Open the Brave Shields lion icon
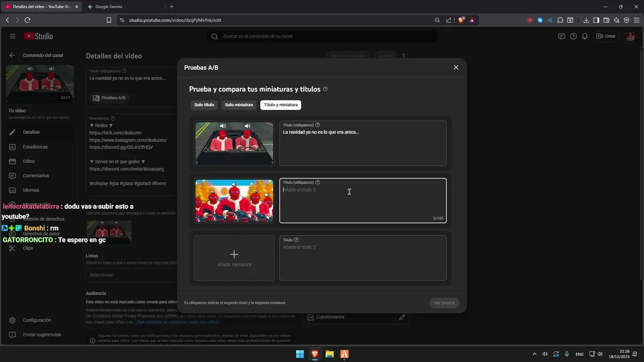 click(461, 20)
